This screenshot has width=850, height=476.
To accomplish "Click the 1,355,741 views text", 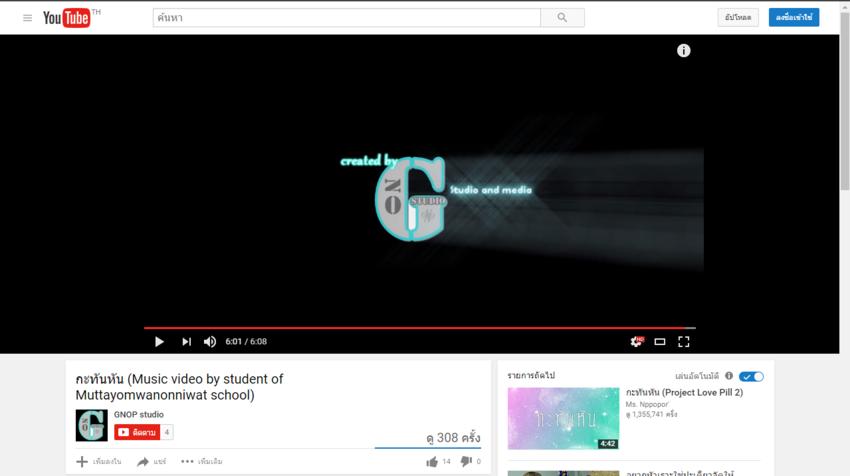I will [x=652, y=414].
